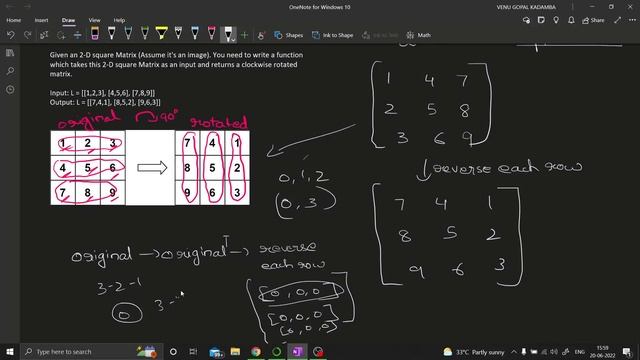
Task: Open the Help tab
Action: [x=119, y=20]
